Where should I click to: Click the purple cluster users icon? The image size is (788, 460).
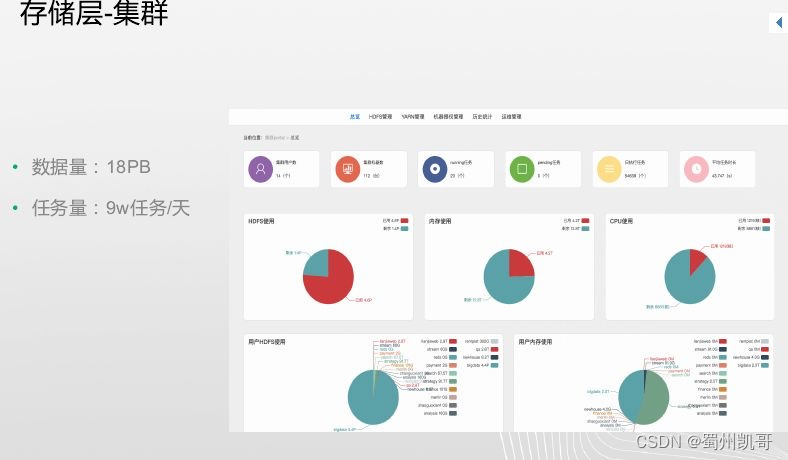pyautogui.click(x=260, y=169)
